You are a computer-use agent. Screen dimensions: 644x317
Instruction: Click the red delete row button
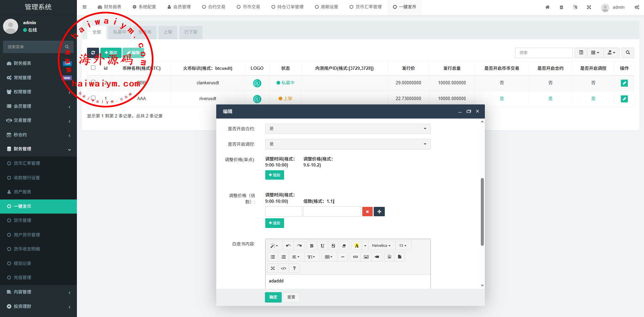tap(367, 212)
